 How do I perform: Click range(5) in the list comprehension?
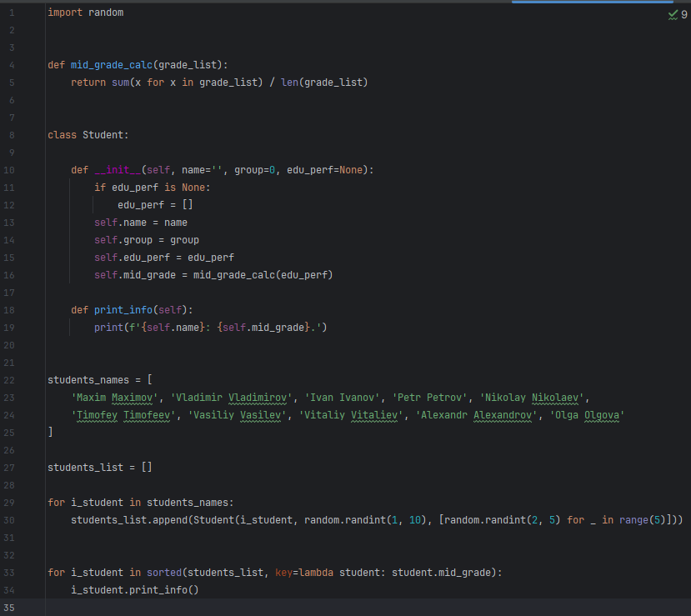pos(642,520)
